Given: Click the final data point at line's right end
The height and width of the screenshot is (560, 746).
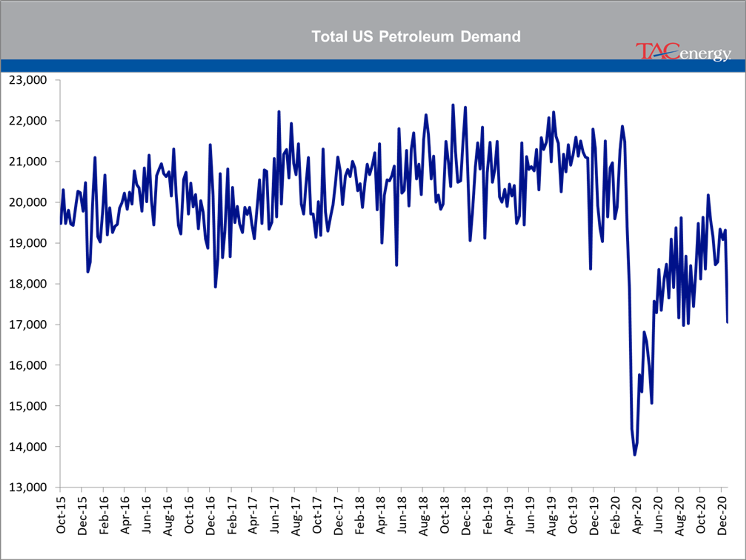Looking at the screenshot, I should click(x=728, y=323).
